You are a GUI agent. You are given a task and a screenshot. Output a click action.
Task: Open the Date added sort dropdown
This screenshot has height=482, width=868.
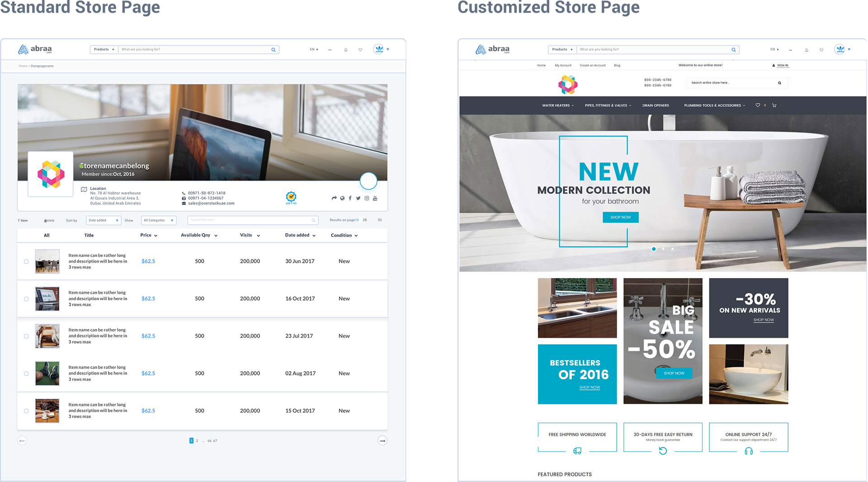104,220
